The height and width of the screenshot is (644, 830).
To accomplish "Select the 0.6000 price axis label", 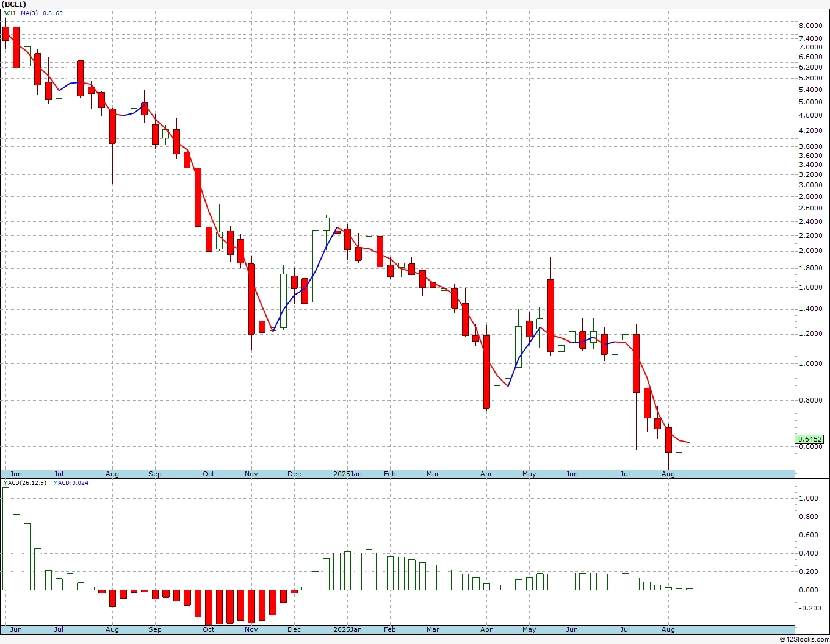I will click(x=810, y=447).
